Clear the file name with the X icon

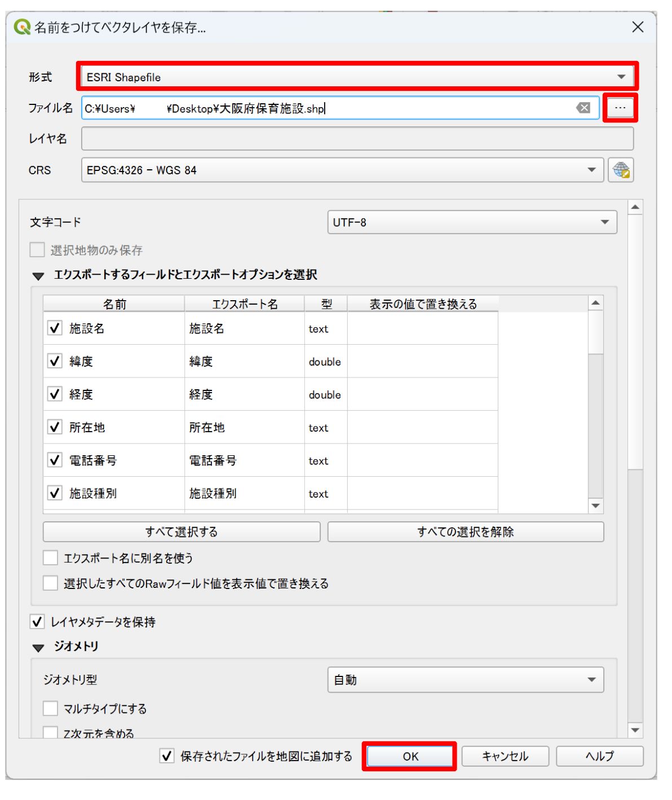pos(583,108)
